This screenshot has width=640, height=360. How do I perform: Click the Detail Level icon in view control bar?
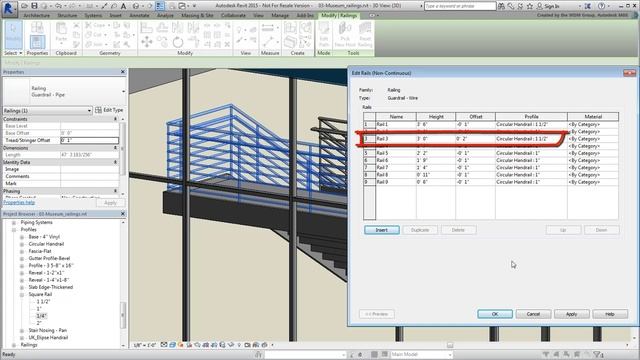(x=164, y=345)
